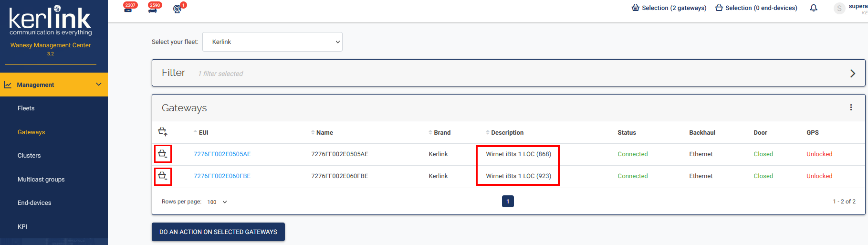Go to Clusters in the sidebar

(29, 156)
